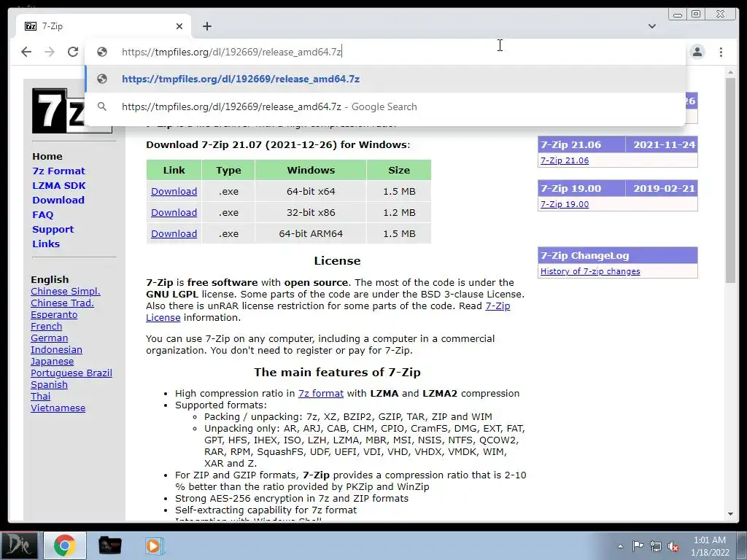This screenshot has width=747, height=560.
Task: Open Chrome three-dot menu
Action: tap(721, 52)
